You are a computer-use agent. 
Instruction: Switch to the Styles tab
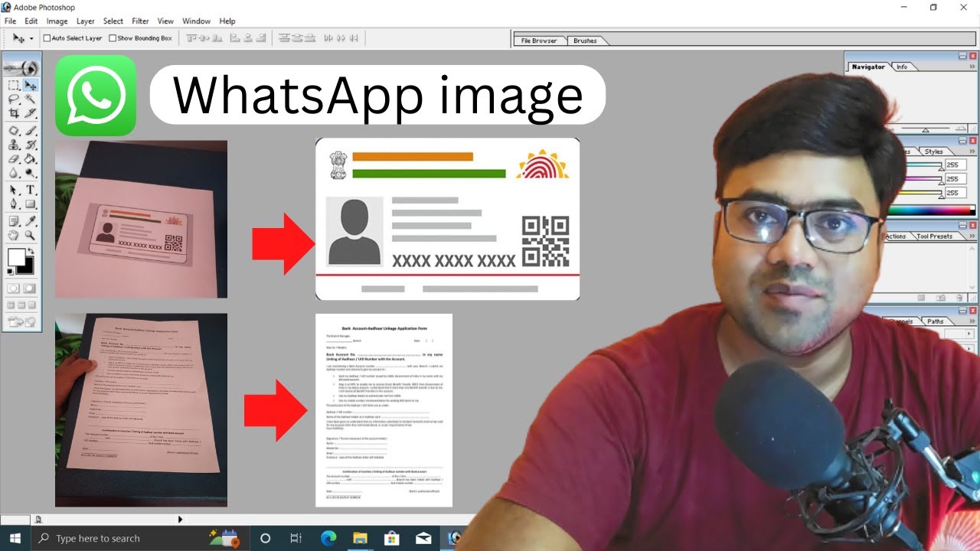933,152
